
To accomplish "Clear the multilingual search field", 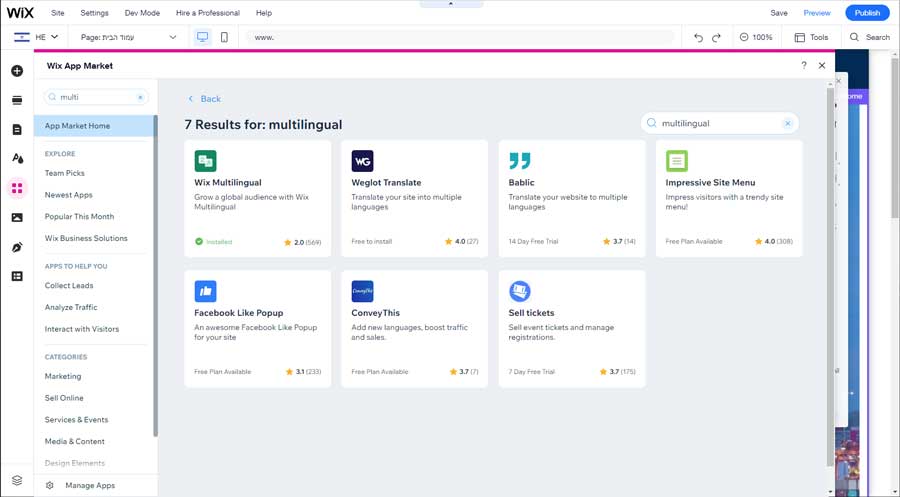I will click(788, 123).
